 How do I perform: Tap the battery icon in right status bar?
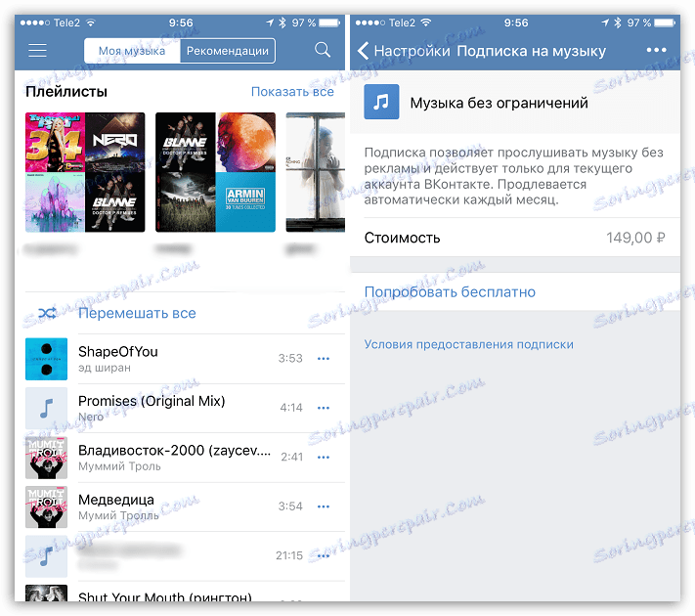(664, 22)
